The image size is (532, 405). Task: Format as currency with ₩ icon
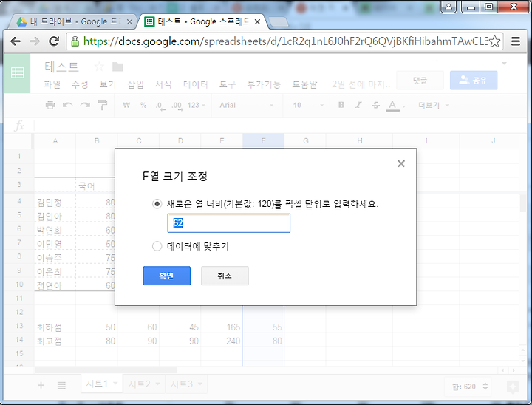click(x=126, y=105)
